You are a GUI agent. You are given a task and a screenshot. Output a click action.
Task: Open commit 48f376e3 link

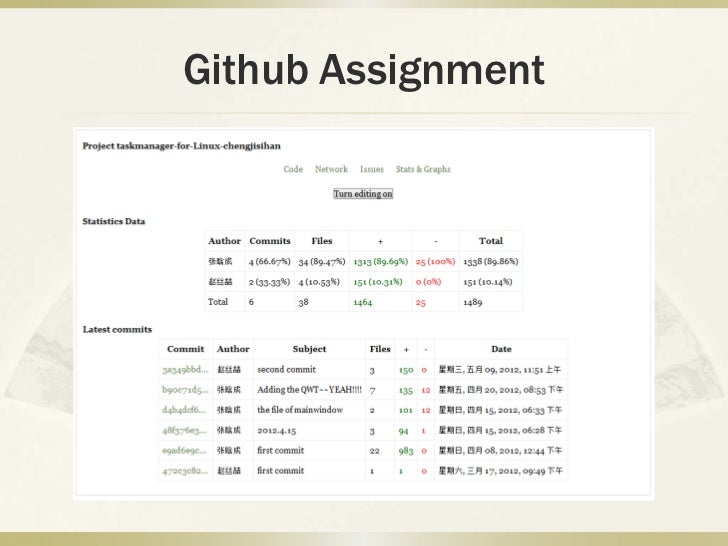(x=184, y=430)
